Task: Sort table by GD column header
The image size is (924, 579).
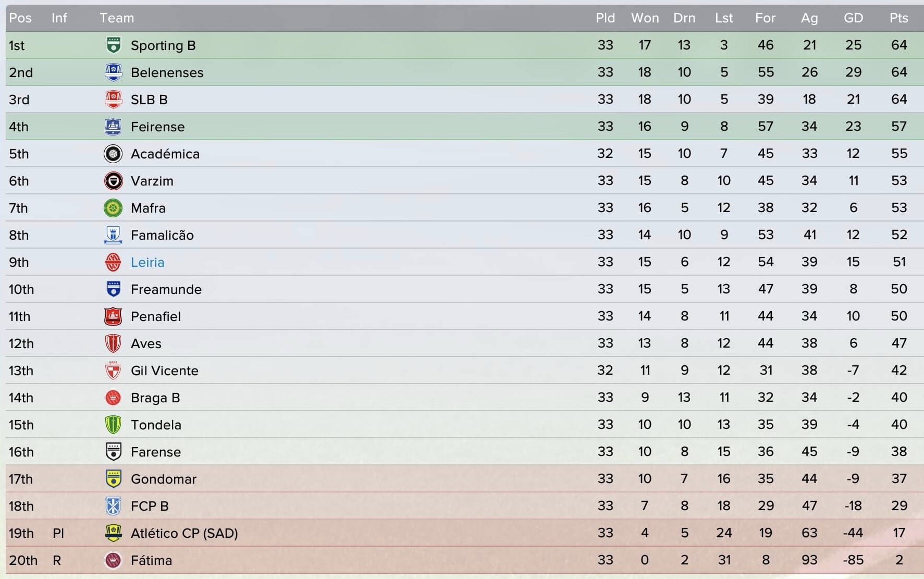Action: tap(853, 18)
